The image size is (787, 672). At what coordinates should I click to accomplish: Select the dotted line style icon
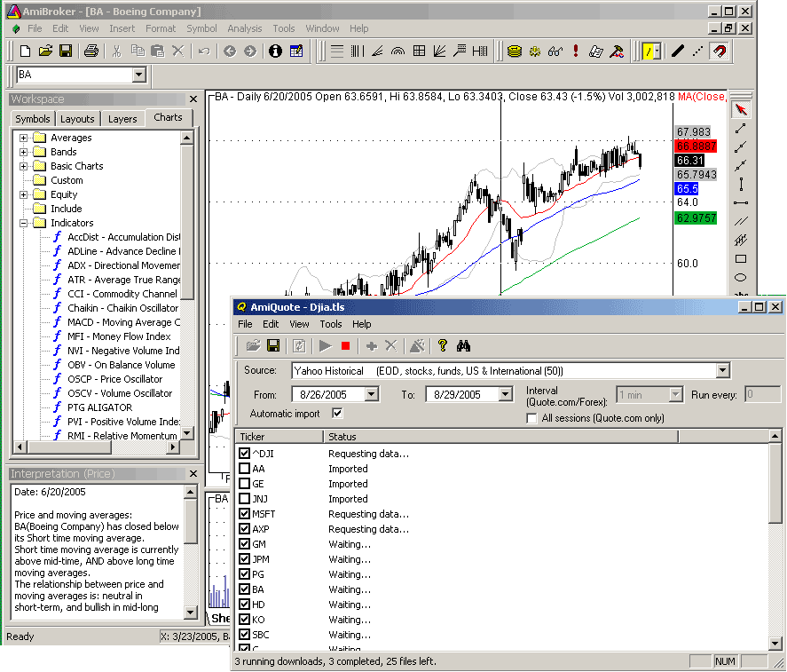[x=698, y=51]
